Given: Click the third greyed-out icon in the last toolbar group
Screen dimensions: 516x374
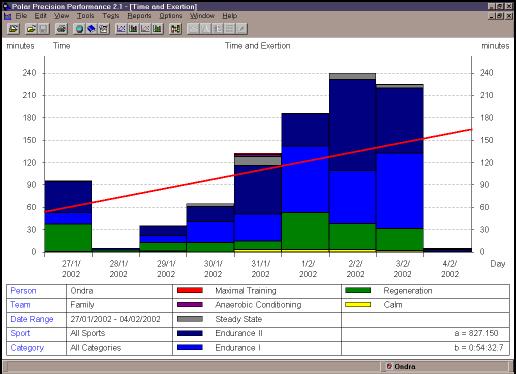Looking at the screenshot, I should [217, 29].
